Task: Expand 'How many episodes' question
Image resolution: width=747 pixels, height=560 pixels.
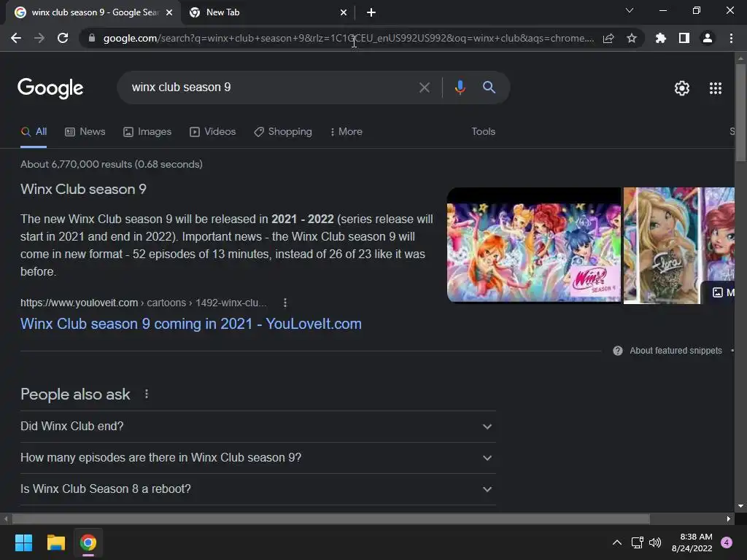Action: click(258, 458)
